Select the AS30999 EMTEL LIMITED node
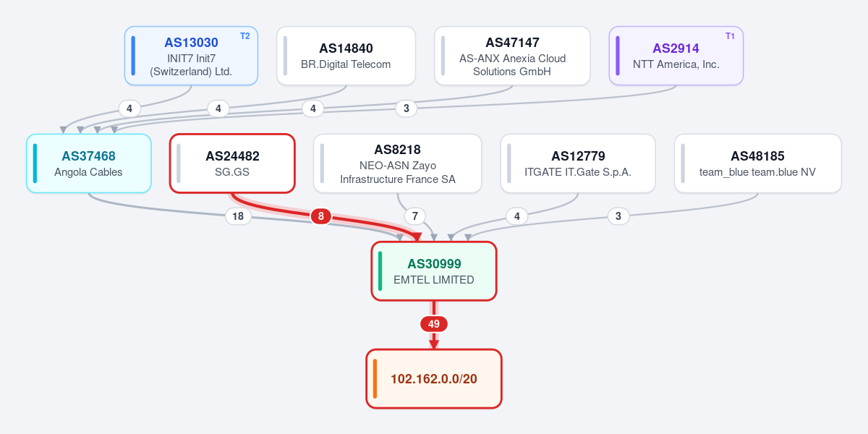The image size is (868, 434). click(x=434, y=271)
